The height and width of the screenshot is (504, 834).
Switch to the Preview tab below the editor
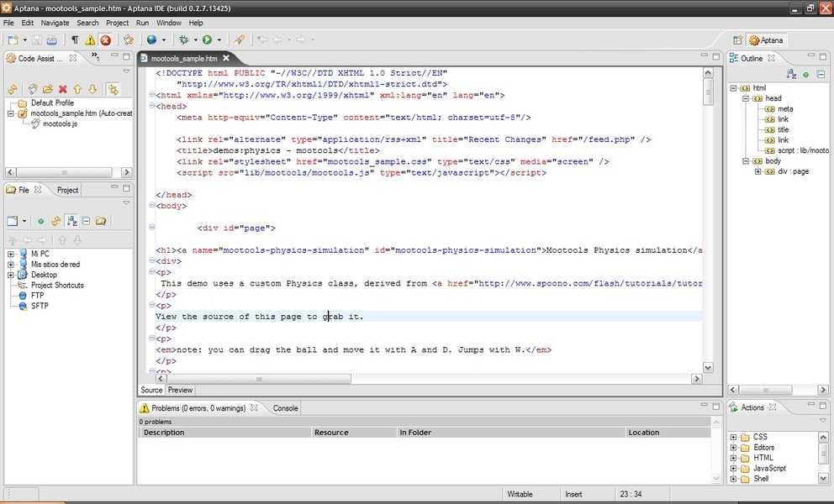pyautogui.click(x=180, y=390)
